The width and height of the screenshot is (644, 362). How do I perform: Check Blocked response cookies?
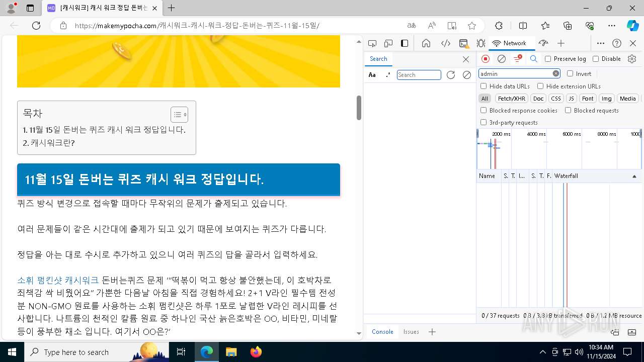point(484,110)
